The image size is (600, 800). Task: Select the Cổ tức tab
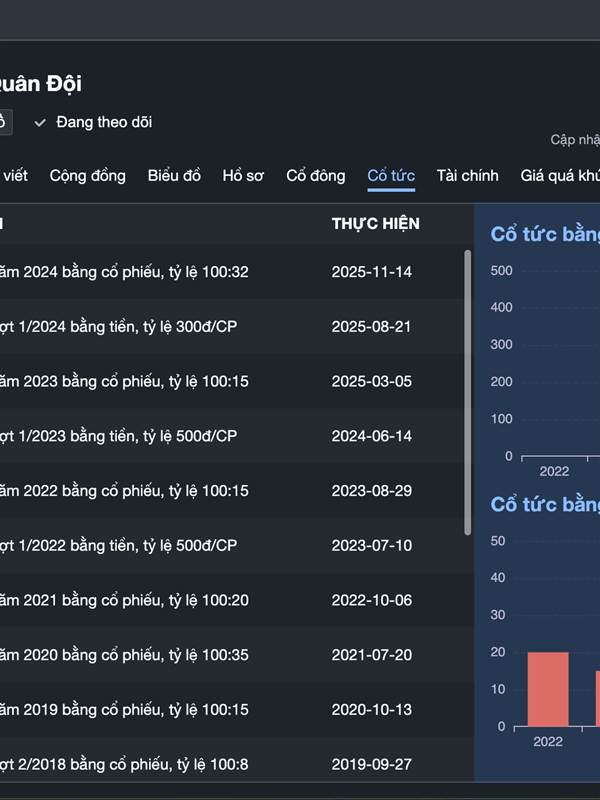[x=391, y=176]
